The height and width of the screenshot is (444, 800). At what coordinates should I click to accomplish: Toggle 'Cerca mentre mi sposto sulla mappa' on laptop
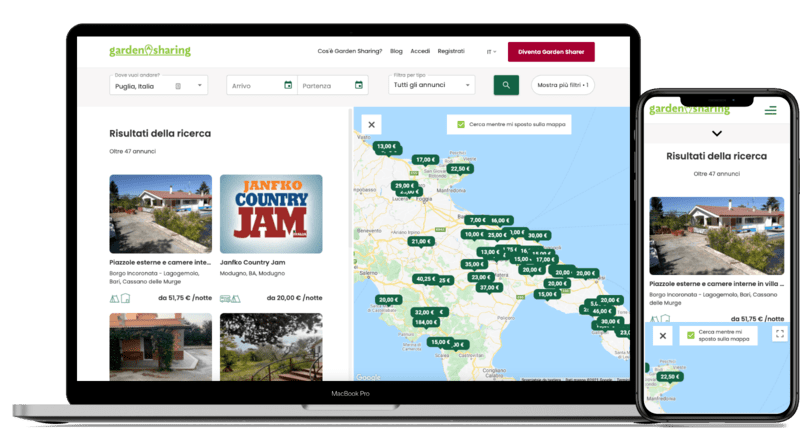point(461,125)
